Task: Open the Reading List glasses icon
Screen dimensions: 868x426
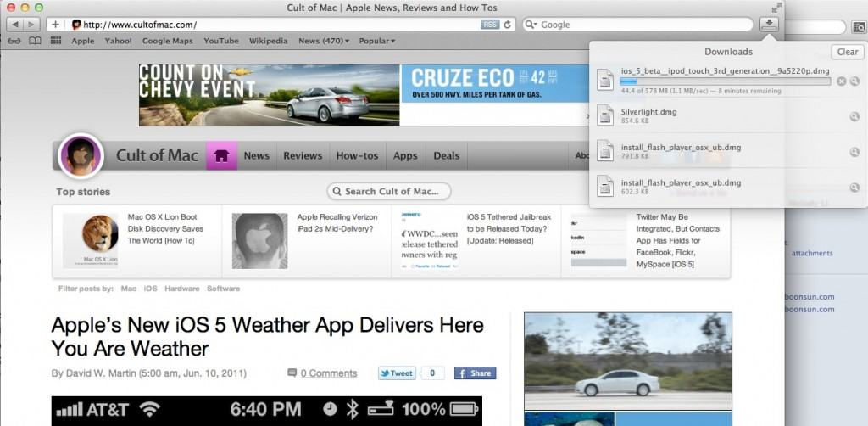Action: [x=14, y=41]
